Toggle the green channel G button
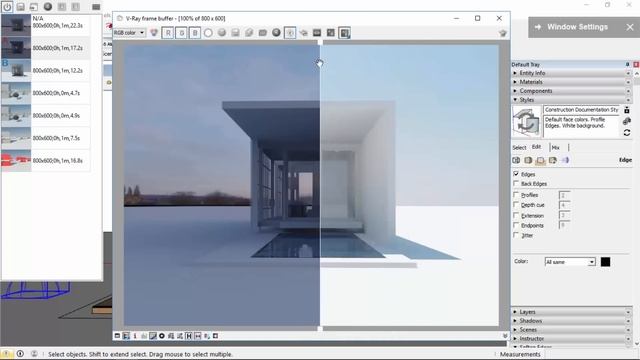This screenshot has height=360, width=640. [181, 33]
